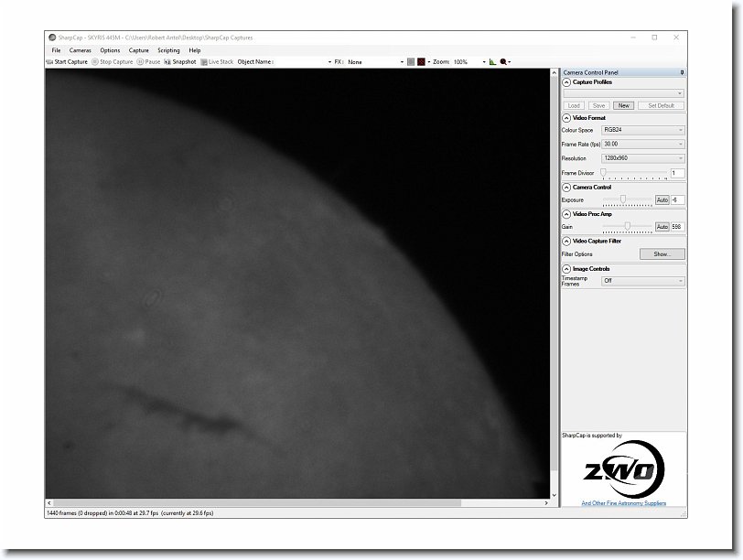Open the Live Stack tool
The image size is (743, 560).
pyautogui.click(x=217, y=62)
